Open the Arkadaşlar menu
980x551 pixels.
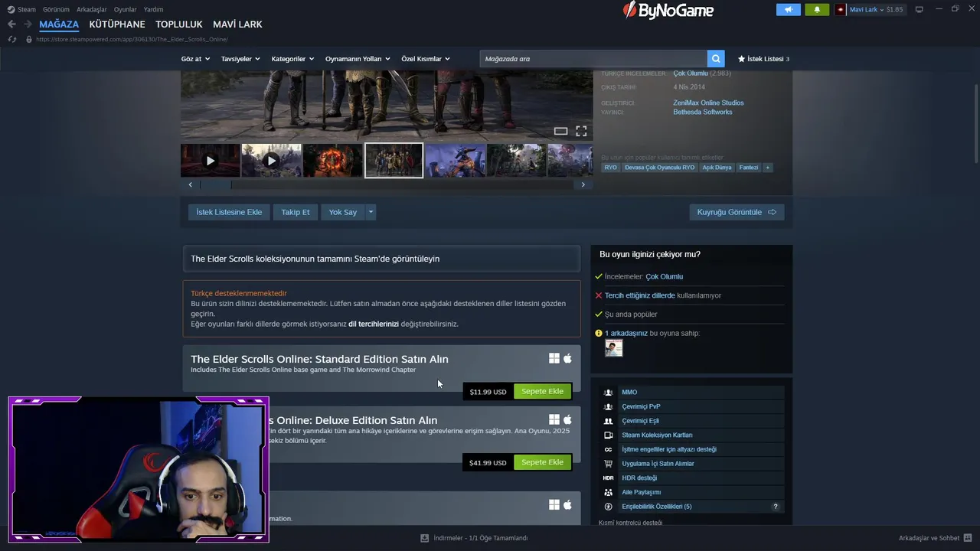coord(91,10)
